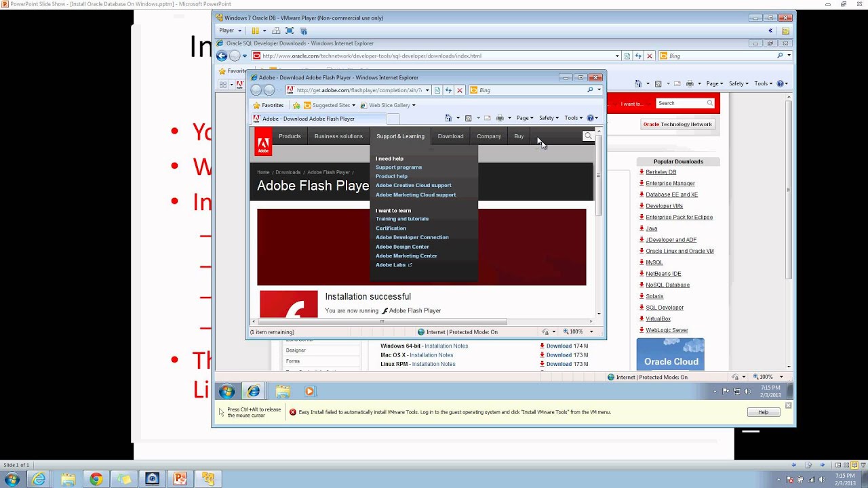
Task: Click host Windows Start button
Action: click(x=12, y=479)
